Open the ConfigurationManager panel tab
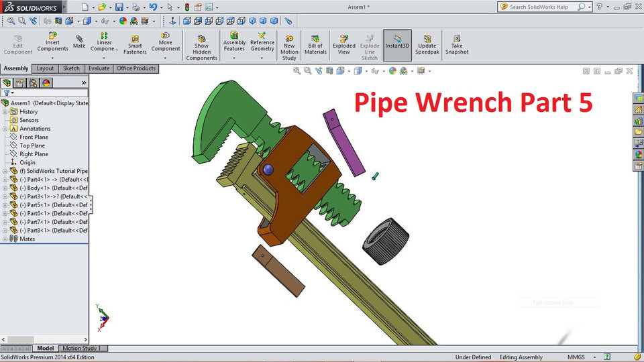Image resolution: width=644 pixels, height=362 pixels. pyautogui.click(x=33, y=83)
